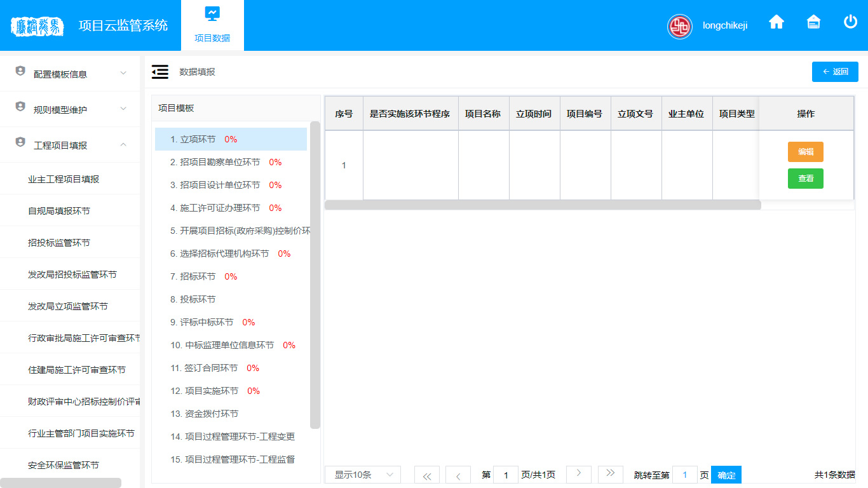The image size is (868, 488).
Task: Click the green 查看 button
Action: coord(805,179)
